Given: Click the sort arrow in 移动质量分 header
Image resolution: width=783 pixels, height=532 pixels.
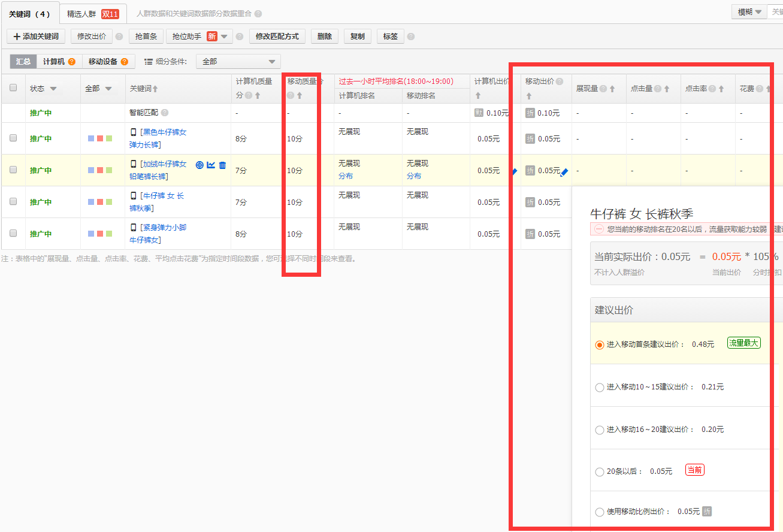Looking at the screenshot, I should pos(300,95).
